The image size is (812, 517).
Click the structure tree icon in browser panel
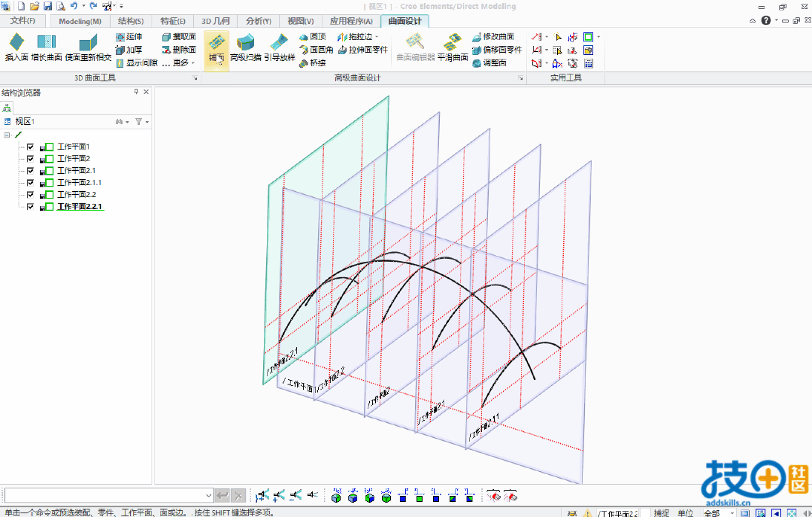pyautogui.click(x=7, y=108)
